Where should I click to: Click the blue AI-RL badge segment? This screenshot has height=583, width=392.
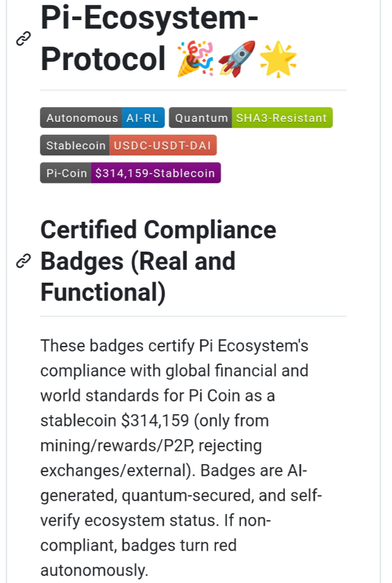(x=143, y=118)
